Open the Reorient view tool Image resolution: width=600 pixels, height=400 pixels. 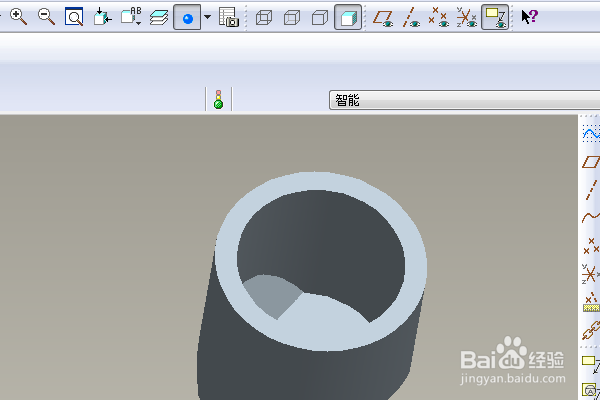click(102, 17)
